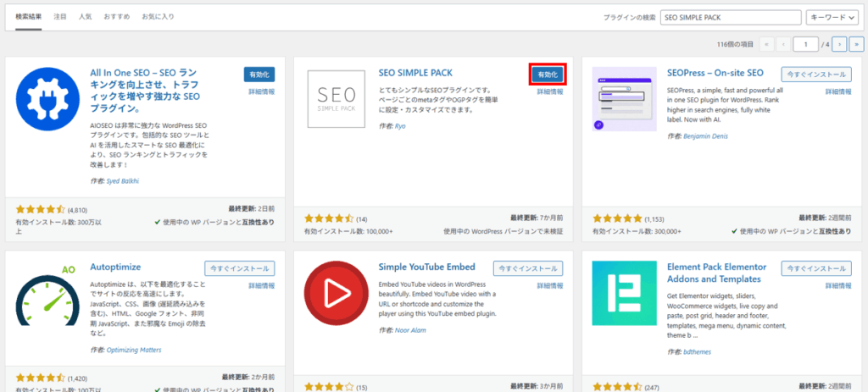868x392 pixels.
Task: Open 詳細情報 for Autoptimize
Action: pyautogui.click(x=262, y=286)
